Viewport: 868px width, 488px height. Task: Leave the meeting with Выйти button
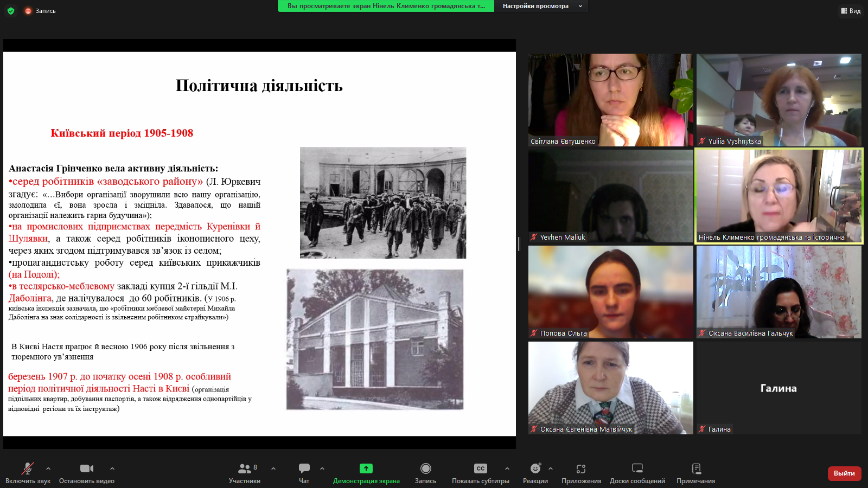(844, 473)
